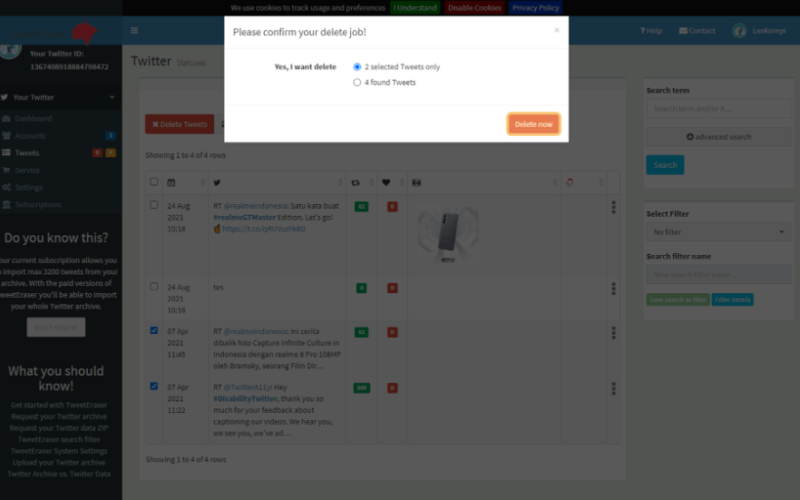Image resolution: width=800 pixels, height=500 pixels.
Task: Open the #DisabilityTwitter hashtag link
Action: pyautogui.click(x=245, y=398)
